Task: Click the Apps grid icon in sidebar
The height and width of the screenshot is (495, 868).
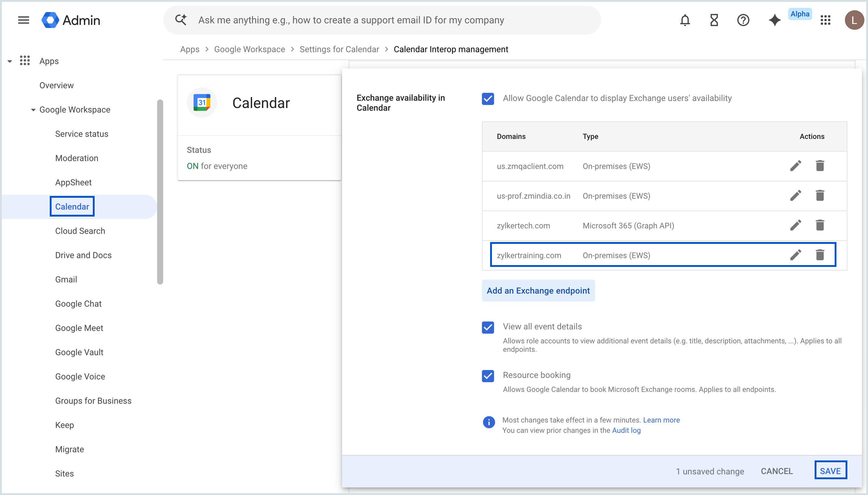Action: pyautogui.click(x=25, y=61)
